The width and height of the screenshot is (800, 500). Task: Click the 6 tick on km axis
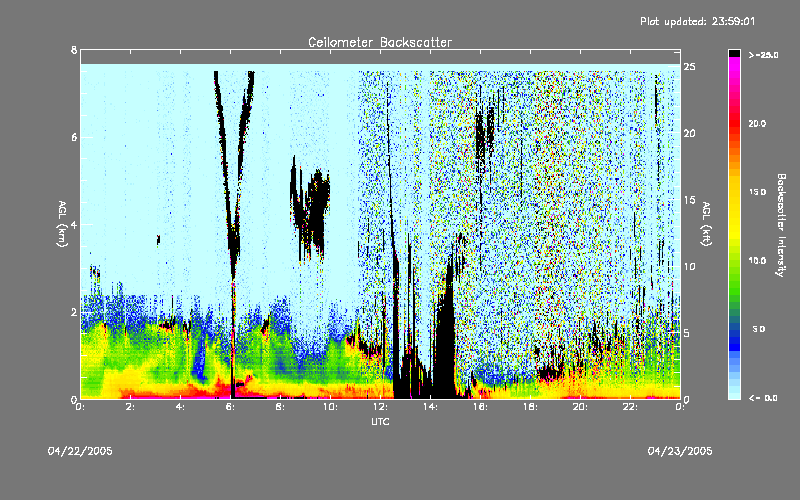click(x=74, y=137)
